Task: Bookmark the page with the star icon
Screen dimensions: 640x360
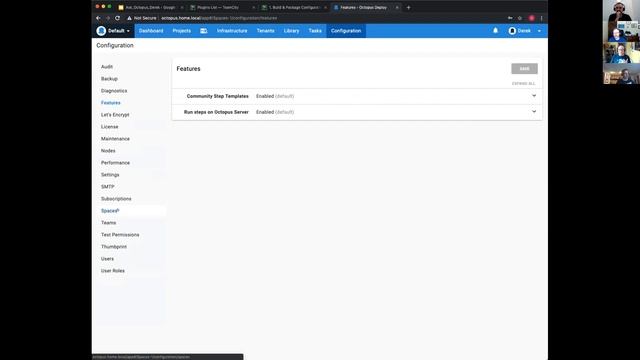Action: pos(520,18)
